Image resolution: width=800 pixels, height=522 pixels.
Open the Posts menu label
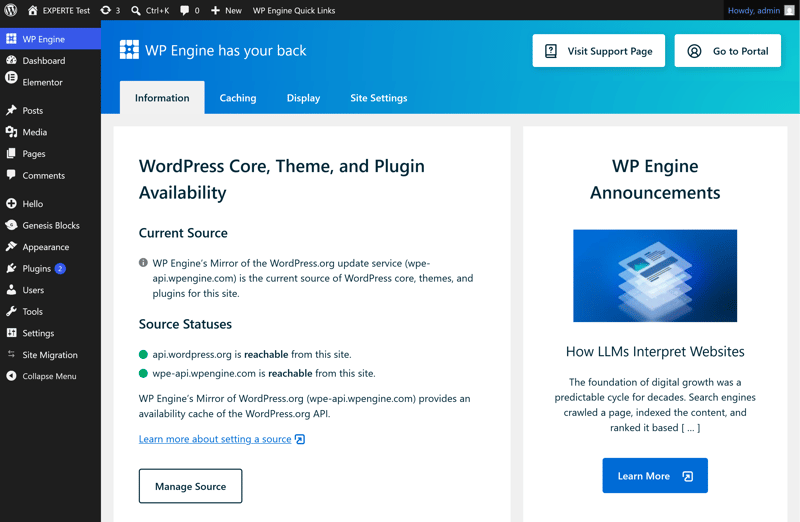click(x=33, y=111)
